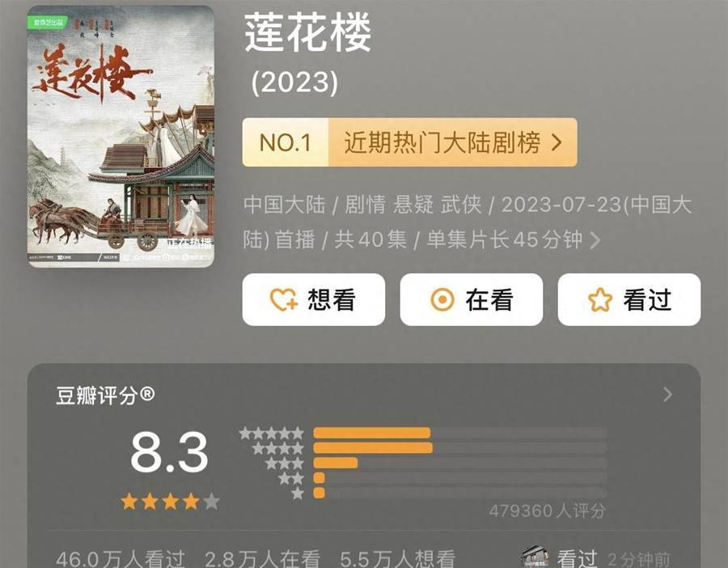Open the NO.1 近期热门大陆剧榜 ranking banner
The height and width of the screenshot is (568, 728).
point(409,142)
